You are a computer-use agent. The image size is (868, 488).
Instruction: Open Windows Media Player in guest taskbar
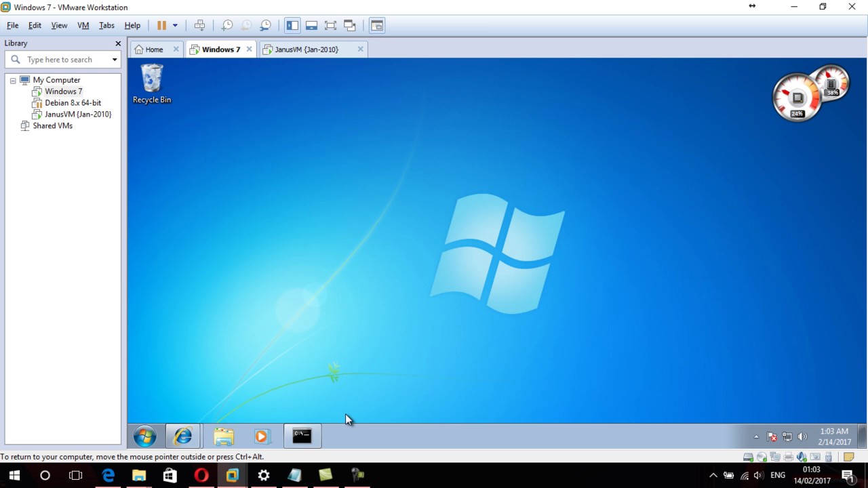coord(262,436)
